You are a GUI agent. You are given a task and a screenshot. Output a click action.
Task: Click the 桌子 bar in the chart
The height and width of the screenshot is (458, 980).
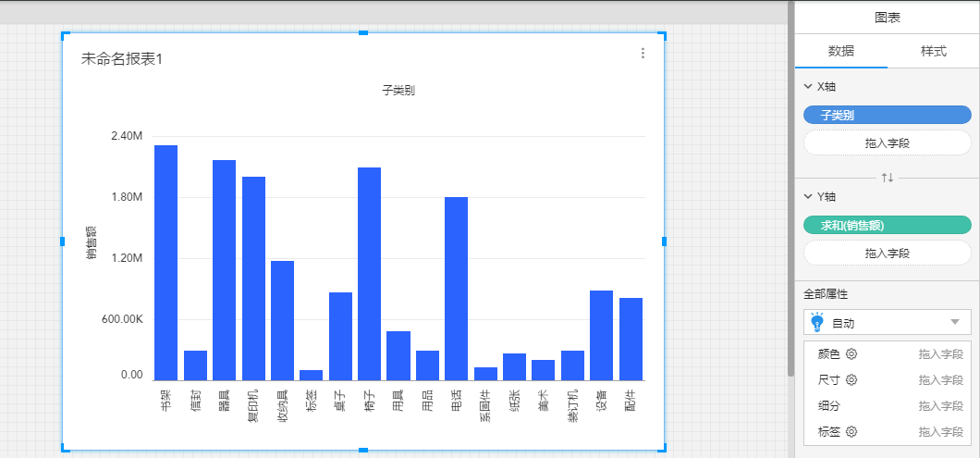[340, 336]
